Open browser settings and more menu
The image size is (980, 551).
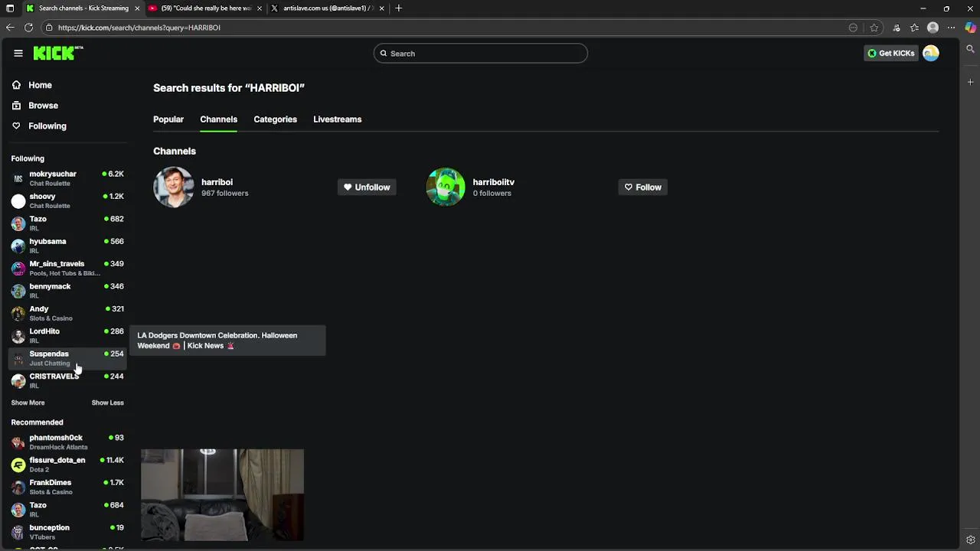952,28
